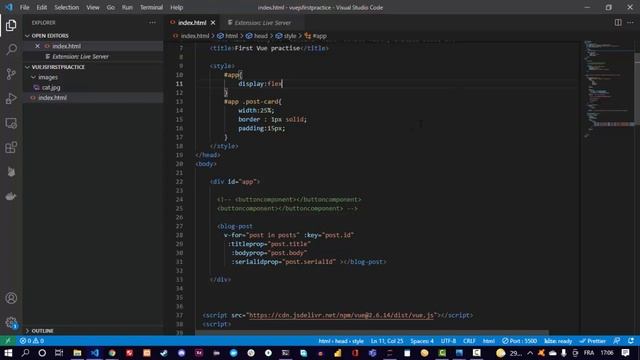640x360 pixels.
Task: Click the html breadcrumb item
Action: coord(231,36)
